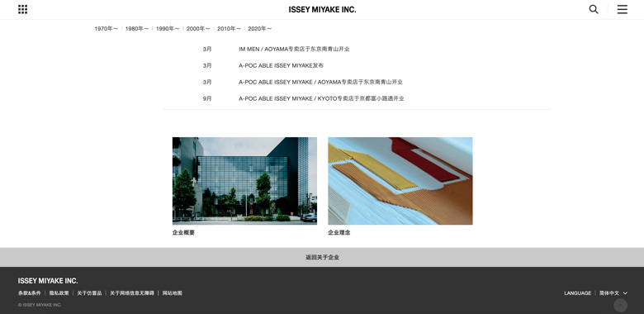Open the pleated fabric thumbnail
Viewport: 644px width, 314px height.
[x=400, y=181]
